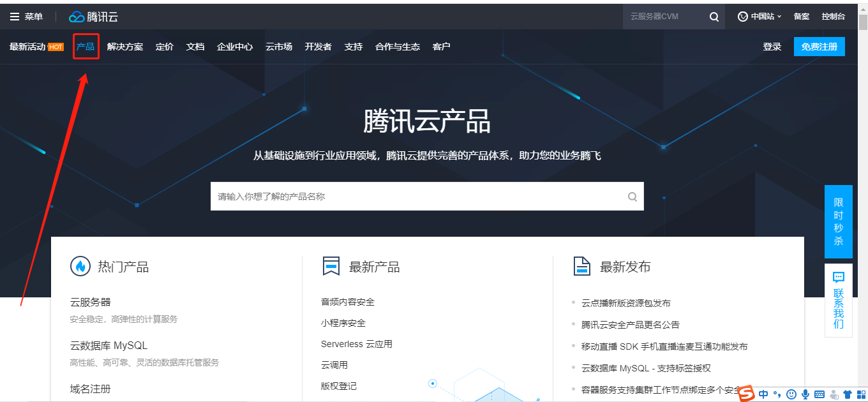Click the 热门产品 heading

[123, 267]
